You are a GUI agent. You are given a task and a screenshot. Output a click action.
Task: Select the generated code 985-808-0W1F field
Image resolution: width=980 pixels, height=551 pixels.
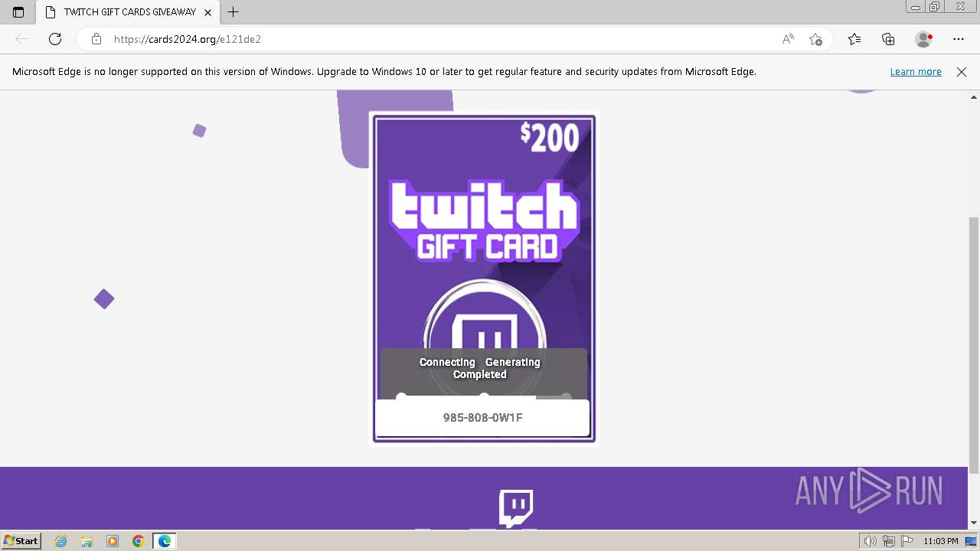tap(482, 418)
